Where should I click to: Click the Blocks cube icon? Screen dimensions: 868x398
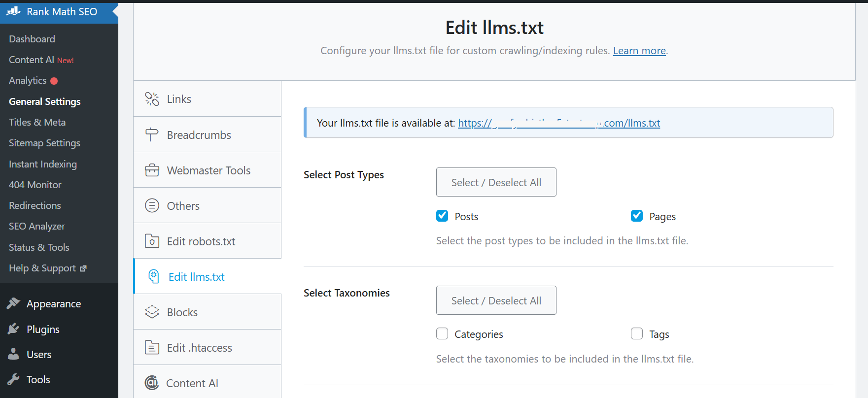click(152, 312)
